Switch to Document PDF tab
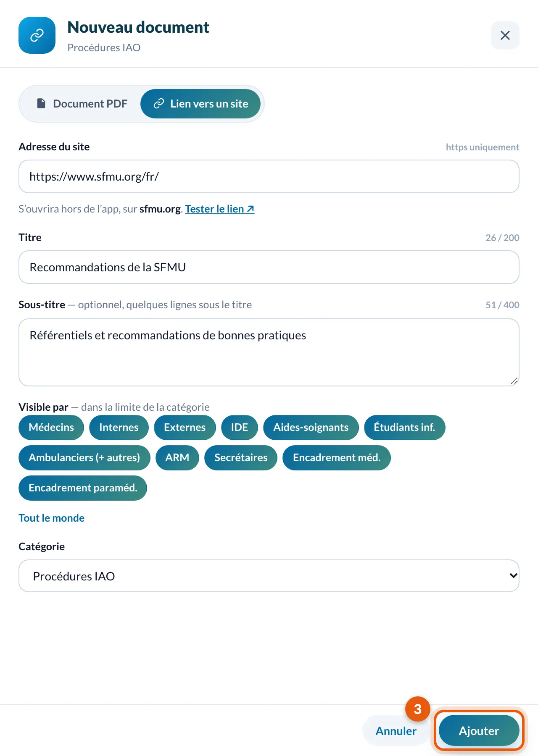This screenshot has width=538, height=756. click(x=82, y=104)
